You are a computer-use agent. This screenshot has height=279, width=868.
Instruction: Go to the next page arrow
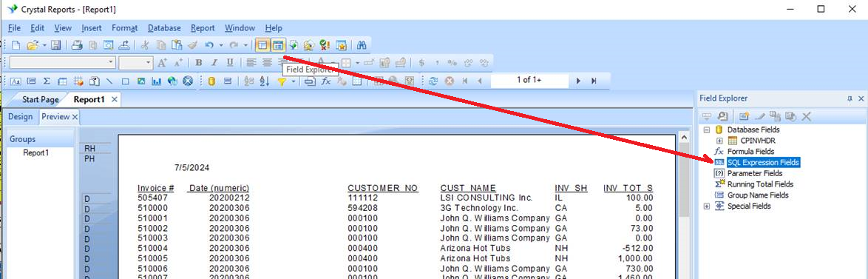point(578,81)
